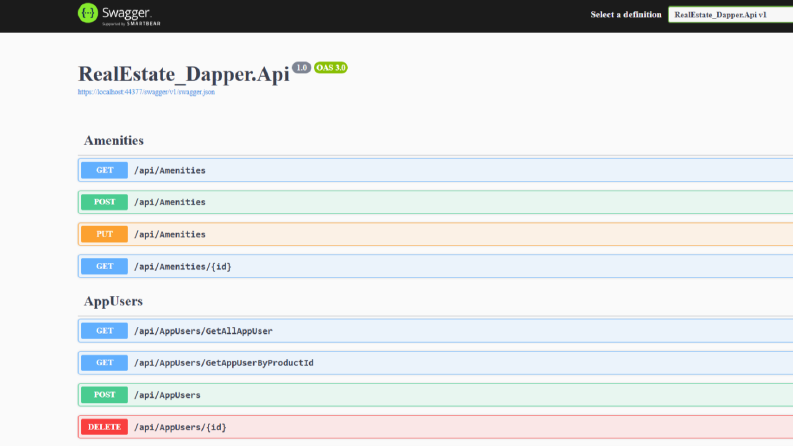
Task: Collapse the Amenities section header
Action: tap(114, 140)
